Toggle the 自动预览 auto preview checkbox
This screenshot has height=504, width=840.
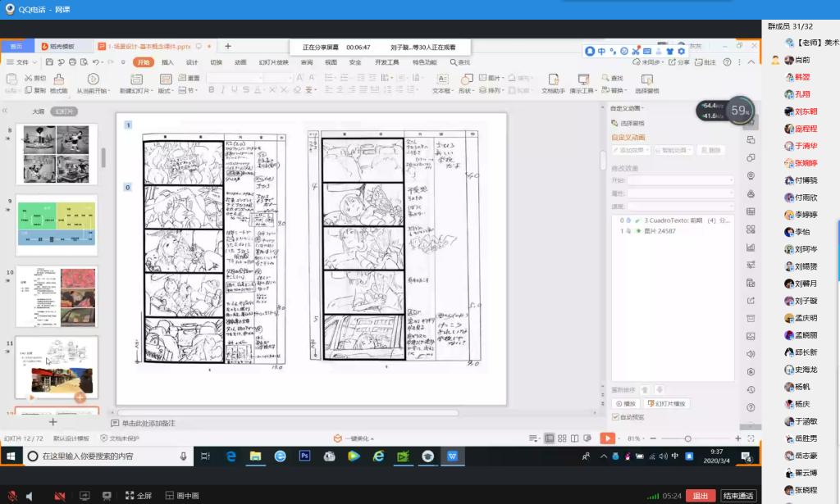[x=616, y=417]
